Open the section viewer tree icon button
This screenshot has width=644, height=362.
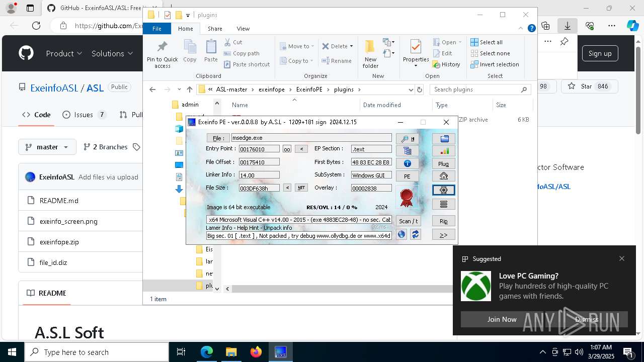[x=408, y=151]
